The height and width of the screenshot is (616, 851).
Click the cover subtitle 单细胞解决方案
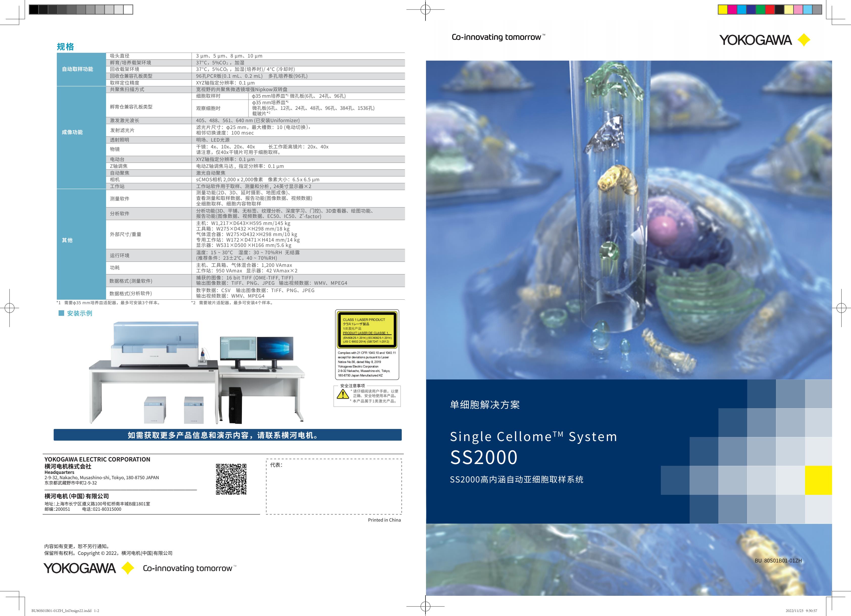(485, 405)
